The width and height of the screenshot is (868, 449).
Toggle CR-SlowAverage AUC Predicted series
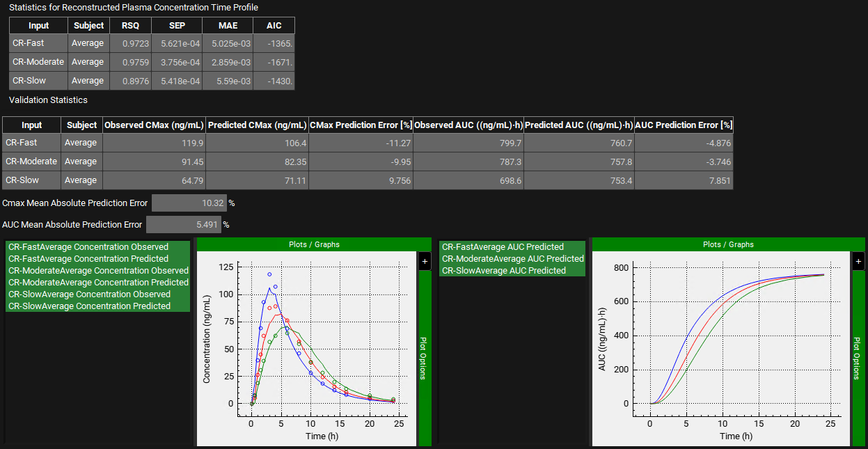coord(504,271)
